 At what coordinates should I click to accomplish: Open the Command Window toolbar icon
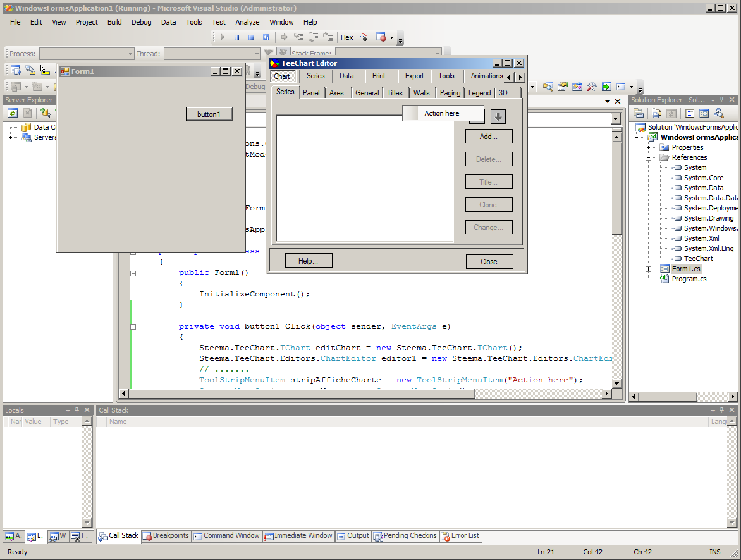pyautogui.click(x=621, y=87)
